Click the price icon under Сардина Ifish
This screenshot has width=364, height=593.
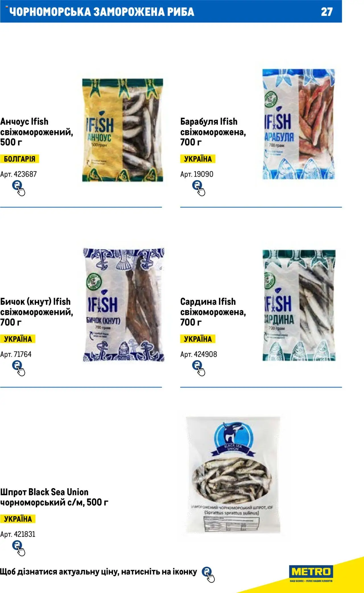tap(198, 368)
